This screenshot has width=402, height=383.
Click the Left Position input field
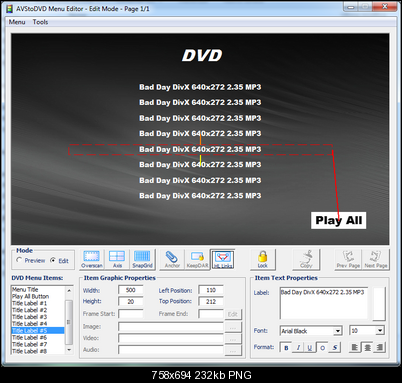pos(211,290)
